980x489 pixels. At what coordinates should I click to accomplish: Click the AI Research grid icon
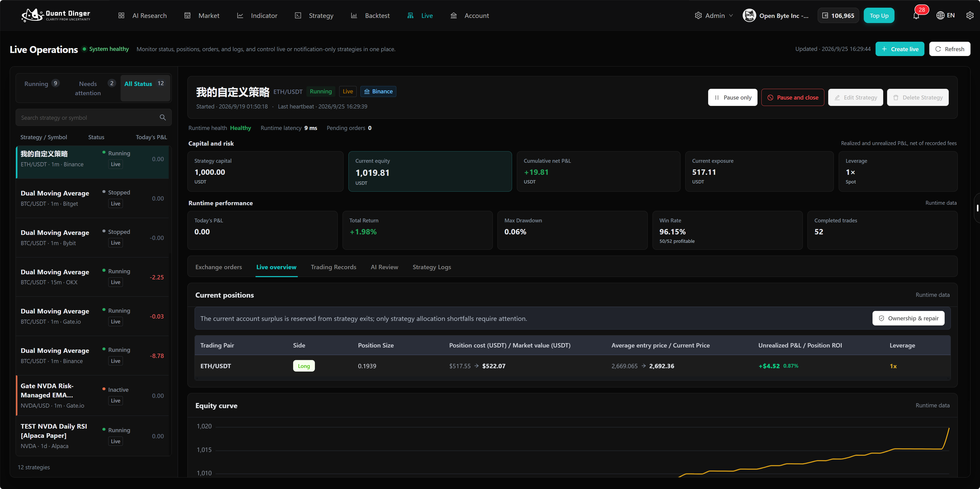point(121,16)
